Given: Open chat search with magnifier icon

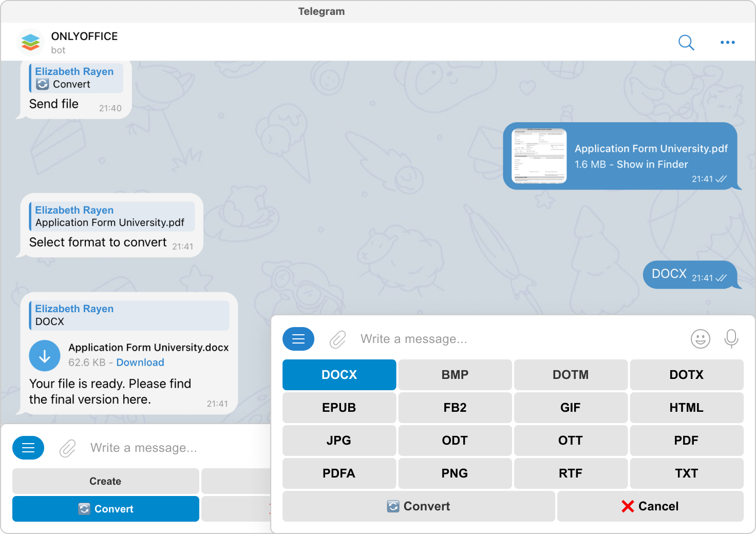Looking at the screenshot, I should click(x=686, y=42).
